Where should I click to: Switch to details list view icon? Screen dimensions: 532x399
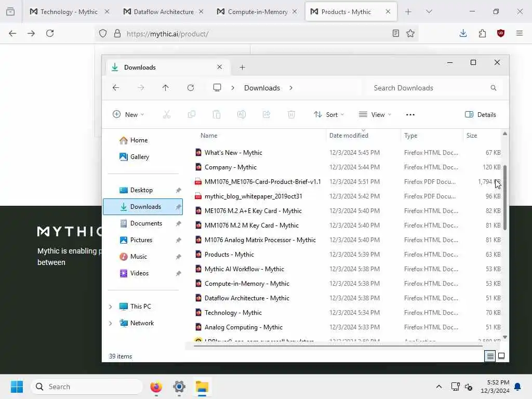(490, 356)
